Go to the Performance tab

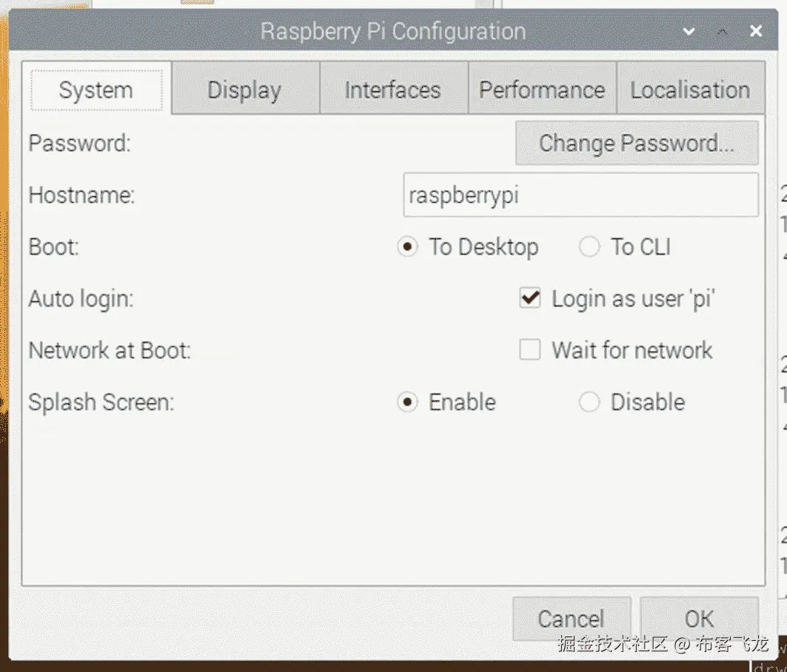point(542,90)
